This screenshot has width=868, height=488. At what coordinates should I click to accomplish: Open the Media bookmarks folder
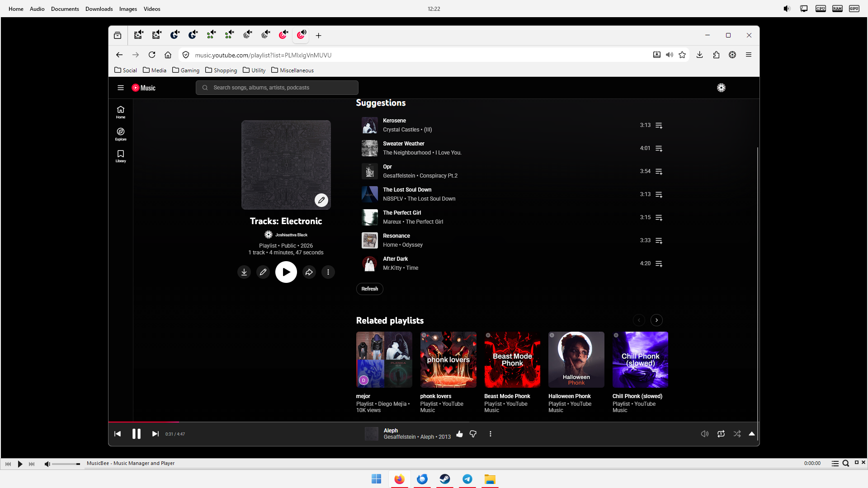[155, 70]
